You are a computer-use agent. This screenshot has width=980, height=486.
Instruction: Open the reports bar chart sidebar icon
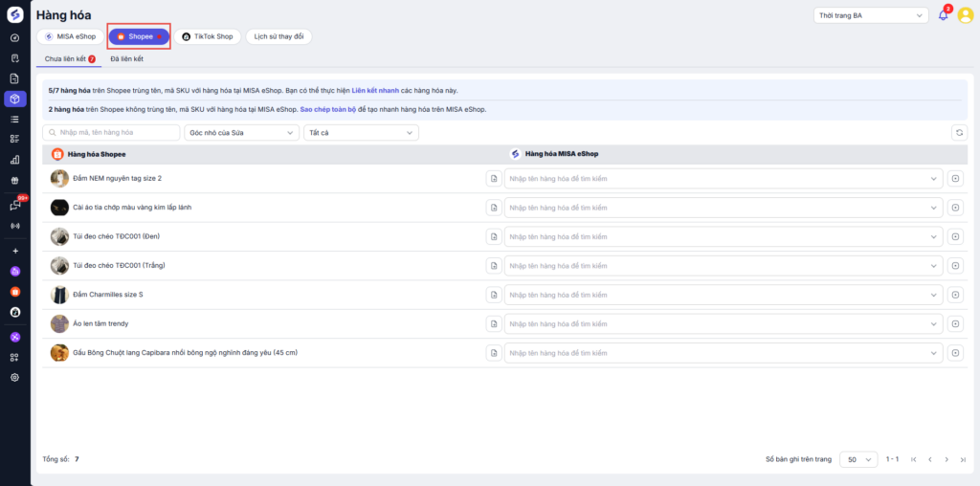[15, 159]
